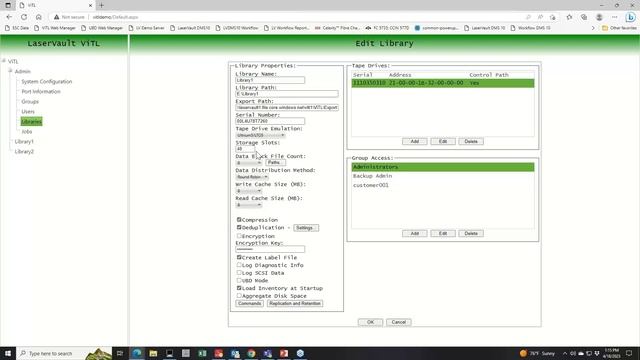Enable Log SCSI Data checkbox
The width and height of the screenshot is (640, 360).
[x=239, y=273]
